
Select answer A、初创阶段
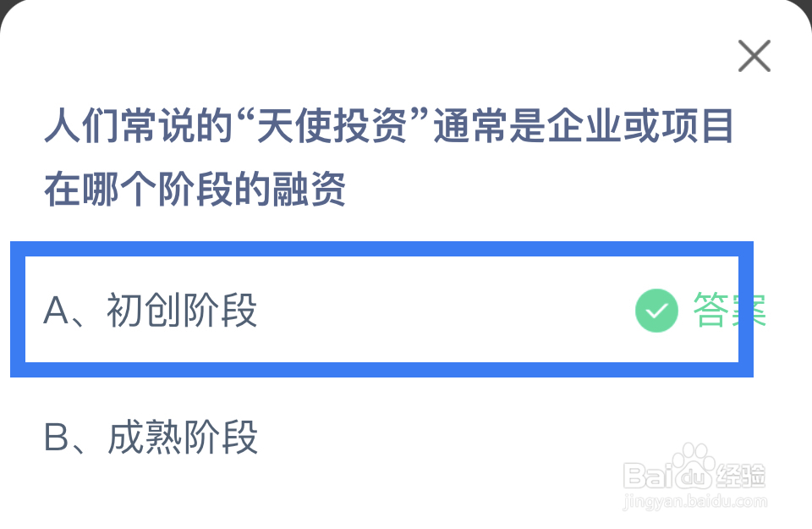tap(381, 309)
